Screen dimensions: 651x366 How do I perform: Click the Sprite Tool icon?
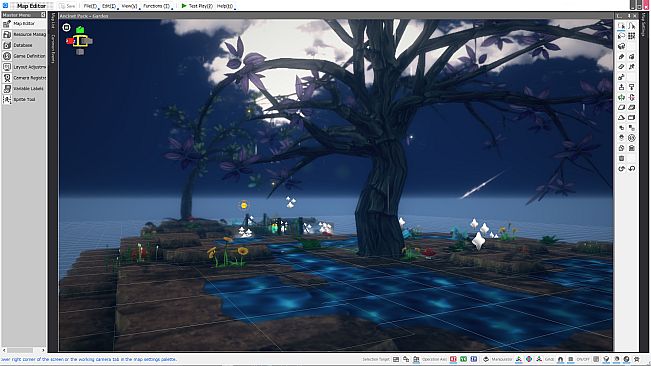click(x=7, y=99)
